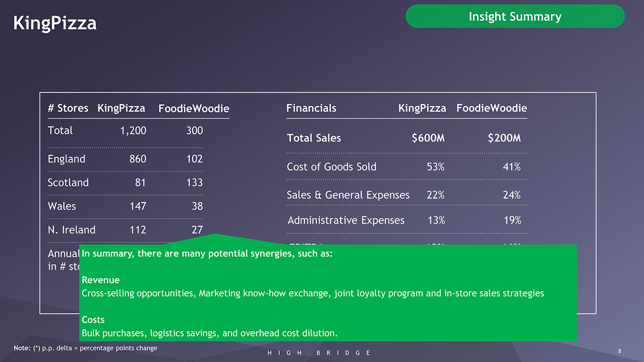Click the HIGH BRIDGE footer text
Image resolution: width=644 pixels, height=362 pixels.
(x=319, y=353)
